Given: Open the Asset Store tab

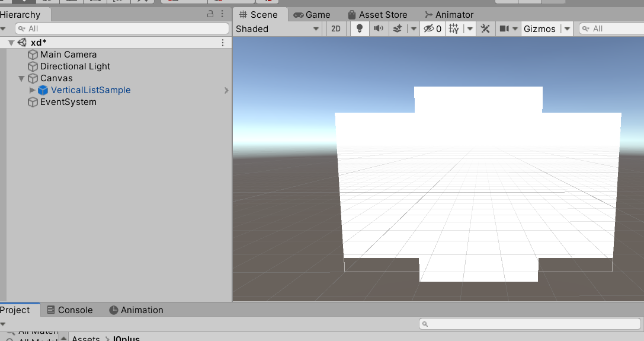Looking at the screenshot, I should 377,15.
